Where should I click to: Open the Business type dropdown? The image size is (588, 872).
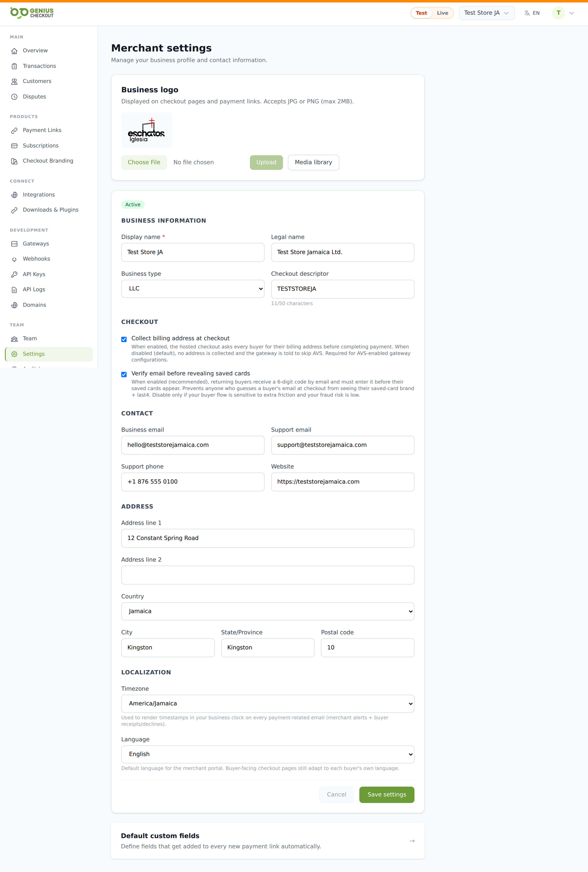193,288
